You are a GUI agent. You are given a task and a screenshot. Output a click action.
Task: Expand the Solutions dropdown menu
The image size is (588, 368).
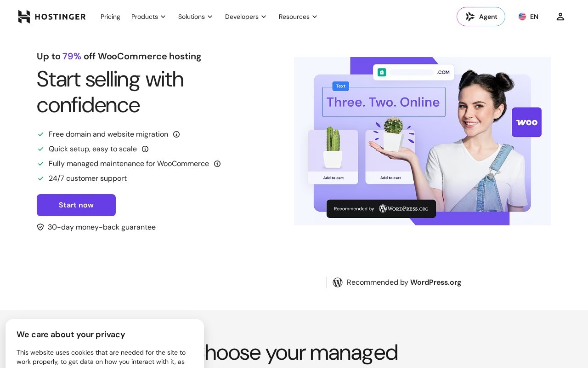click(196, 17)
